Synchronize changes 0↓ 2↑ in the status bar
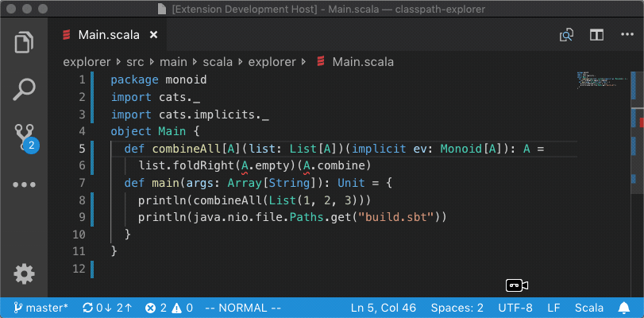Viewport: 644px width, 318px height. pos(107,308)
